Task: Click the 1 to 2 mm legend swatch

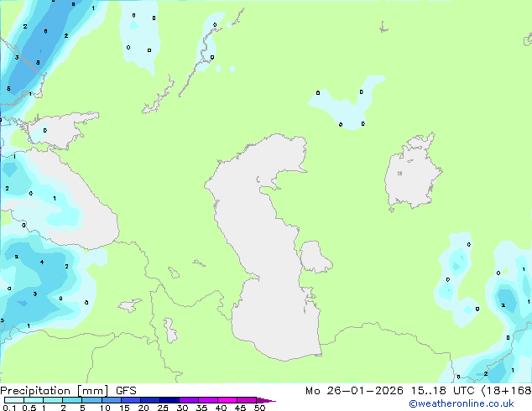Action: tap(53, 400)
